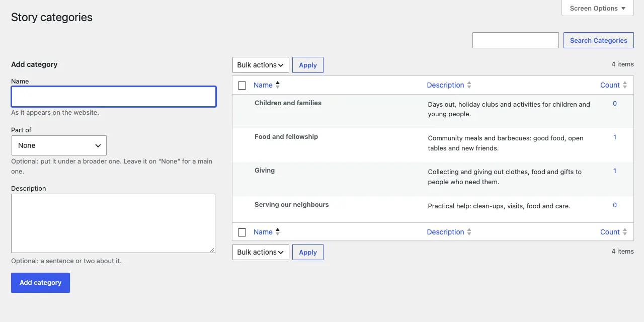This screenshot has width=644, height=322.
Task: Click the description 'Collecting and giving out clothes'
Action: tap(505, 177)
